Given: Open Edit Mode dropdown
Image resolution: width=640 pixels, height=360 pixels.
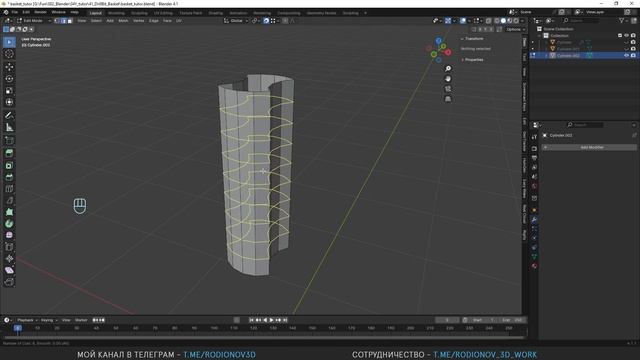Looking at the screenshot, I should point(33,20).
